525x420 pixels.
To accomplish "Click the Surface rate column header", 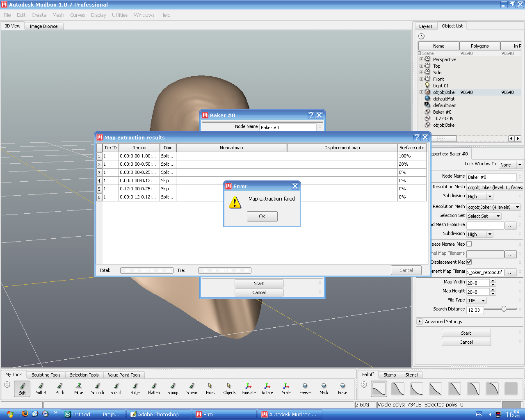I will pyautogui.click(x=412, y=148).
